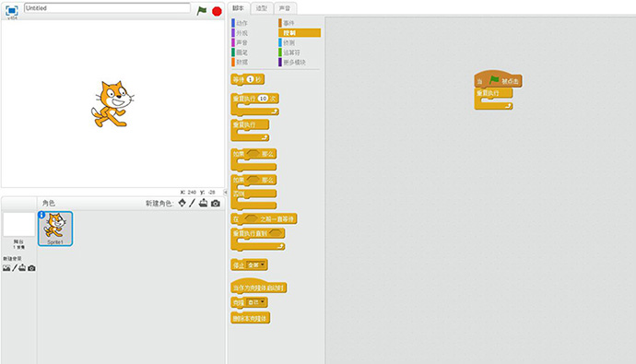
Task: Paint a new sprite with brush icon
Action: [193, 203]
